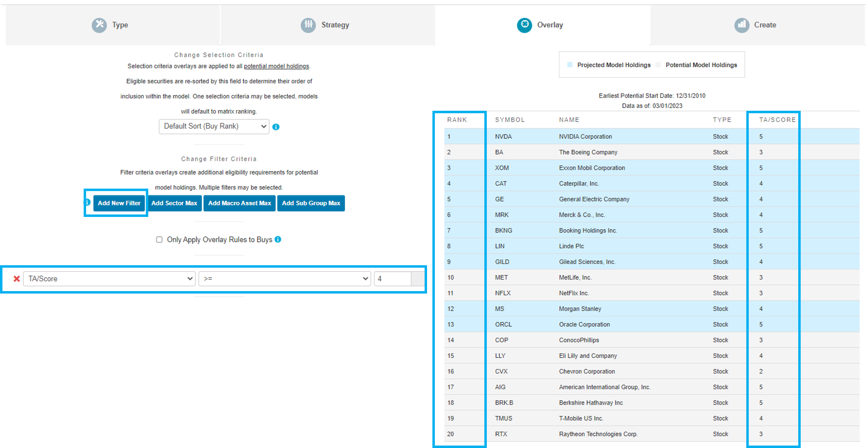Image resolution: width=868 pixels, height=448 pixels.
Task: Select the Raytheon Technologies Corp. name cell
Action: click(598, 434)
